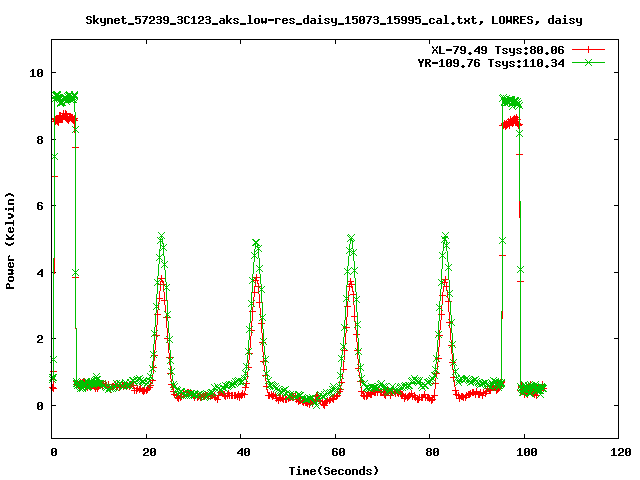
Task: Click the y-axis tick label 6
Action: click(40, 206)
